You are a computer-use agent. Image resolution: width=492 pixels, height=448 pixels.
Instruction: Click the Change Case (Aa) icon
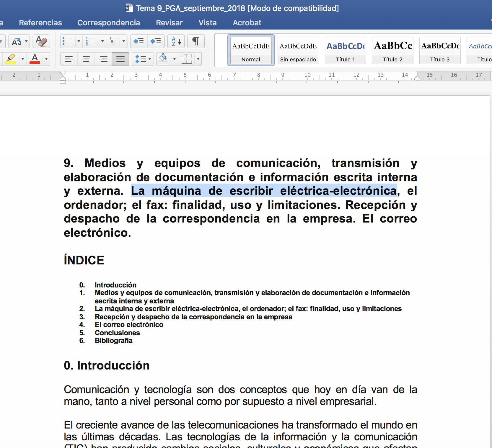(x=17, y=41)
